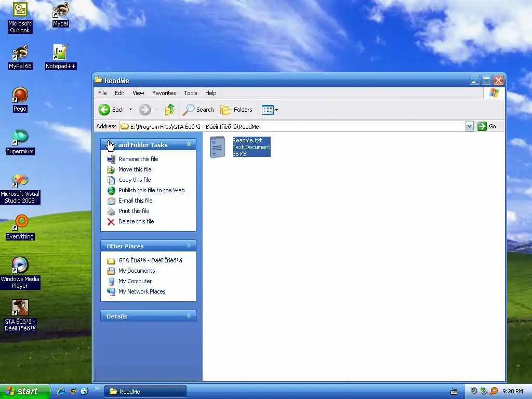The image size is (532, 399).
Task: Open the View menu
Action: [x=138, y=93]
